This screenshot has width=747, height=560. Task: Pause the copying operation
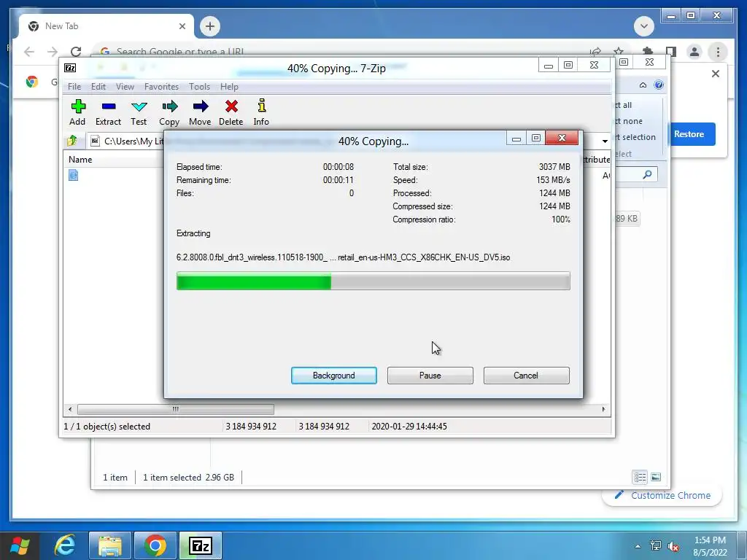point(430,376)
